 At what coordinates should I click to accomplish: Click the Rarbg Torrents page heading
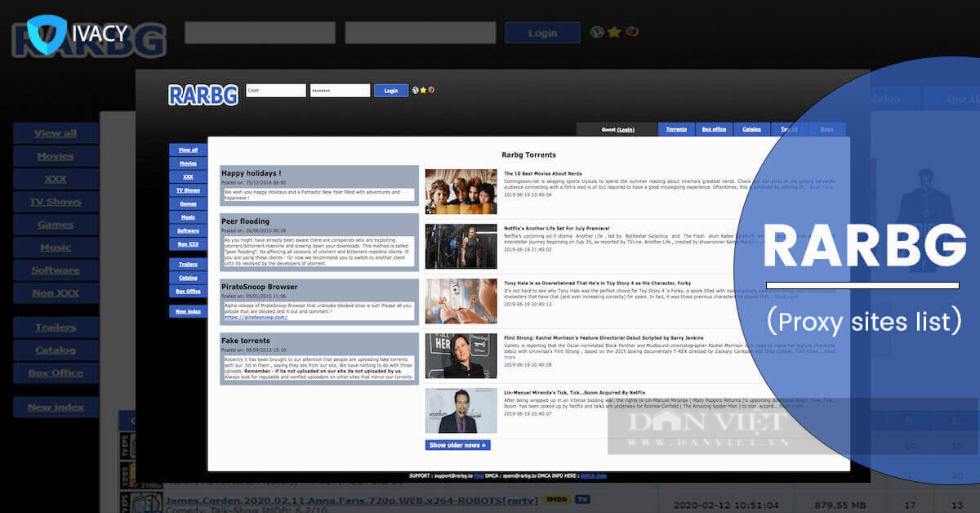528,154
